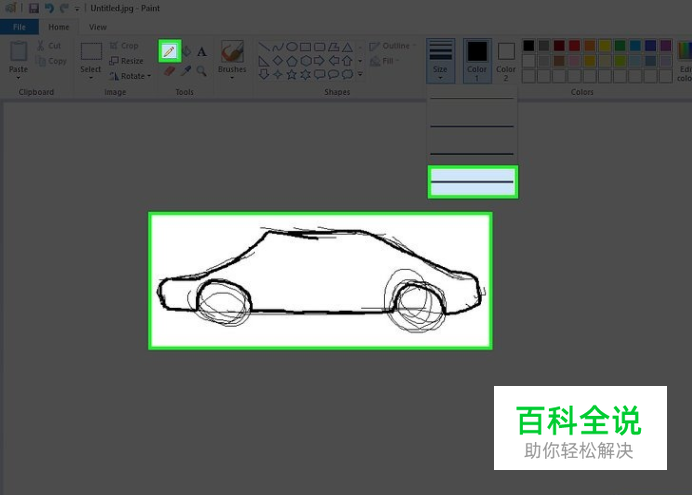Choose the Oval callout shape

334,75
